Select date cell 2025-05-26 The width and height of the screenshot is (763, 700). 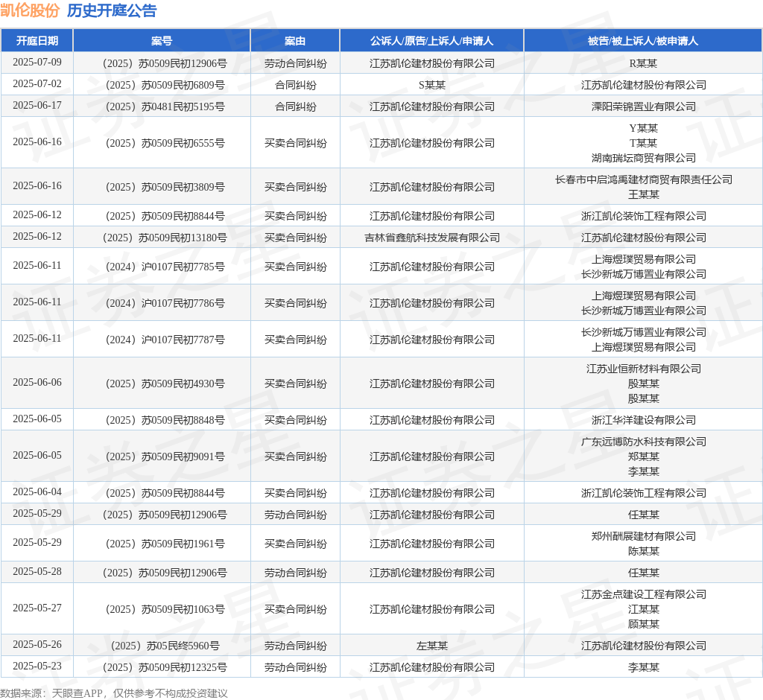(x=37, y=645)
